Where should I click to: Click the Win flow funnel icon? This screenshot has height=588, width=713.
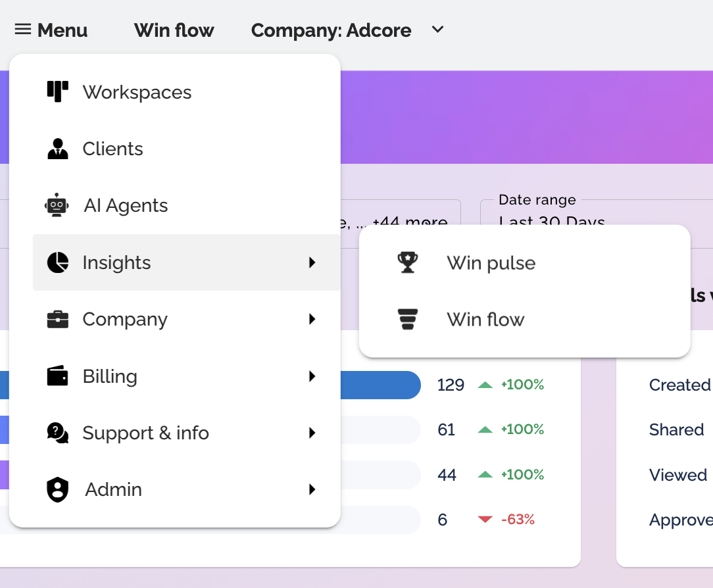click(408, 320)
